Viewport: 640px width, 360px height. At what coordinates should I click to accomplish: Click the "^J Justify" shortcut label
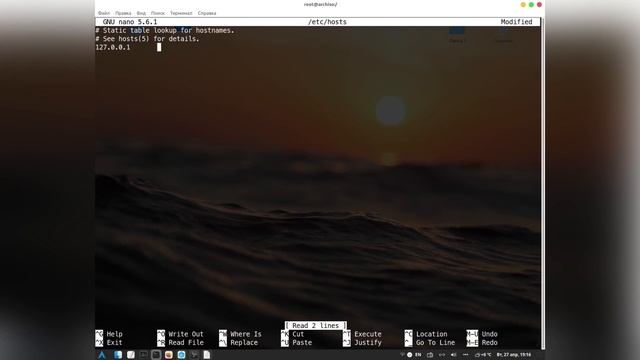[362, 342]
